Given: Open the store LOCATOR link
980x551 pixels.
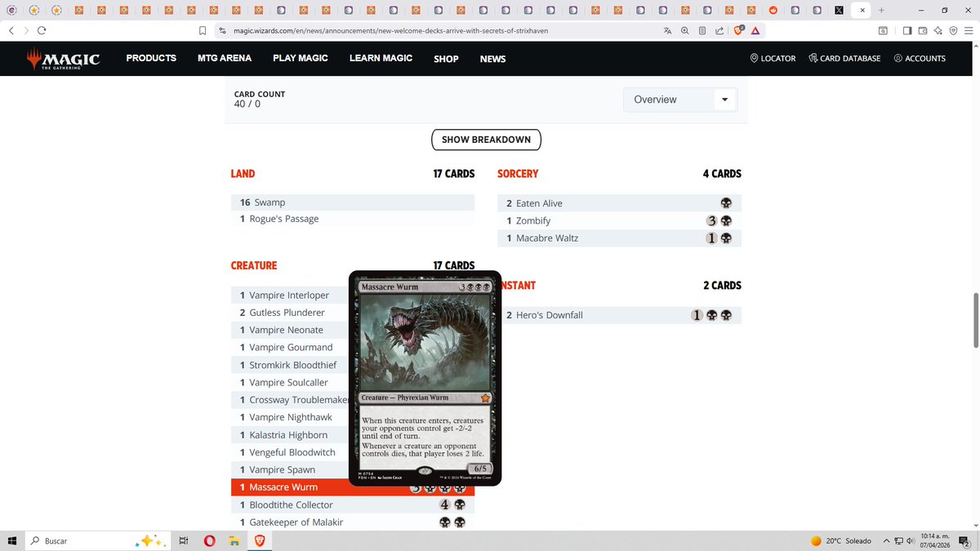Looking at the screenshot, I should pos(773,58).
